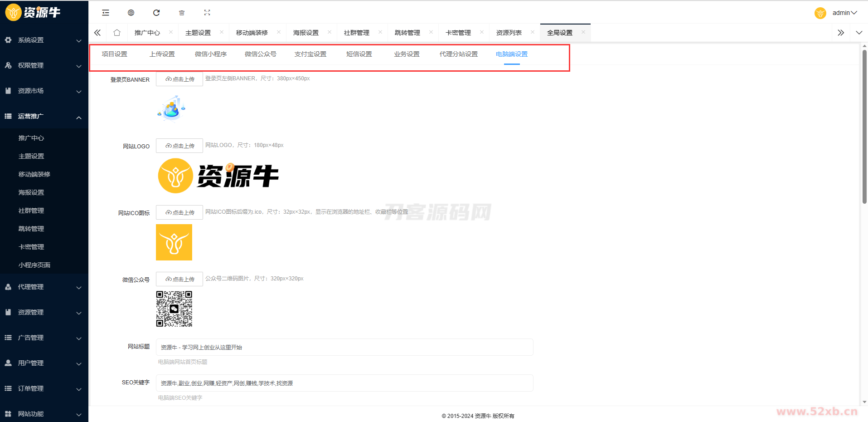Open the admin user dropdown
The width and height of the screenshot is (868, 422).
click(x=844, y=13)
